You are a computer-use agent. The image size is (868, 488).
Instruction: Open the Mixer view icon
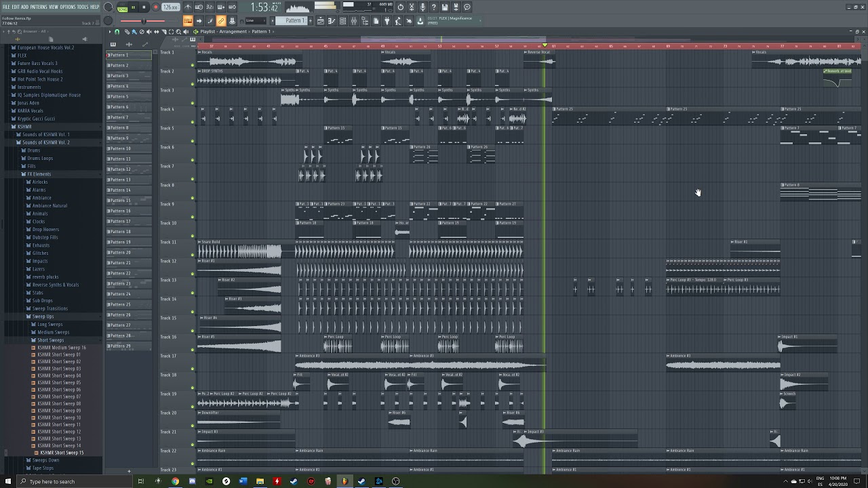[x=354, y=21]
